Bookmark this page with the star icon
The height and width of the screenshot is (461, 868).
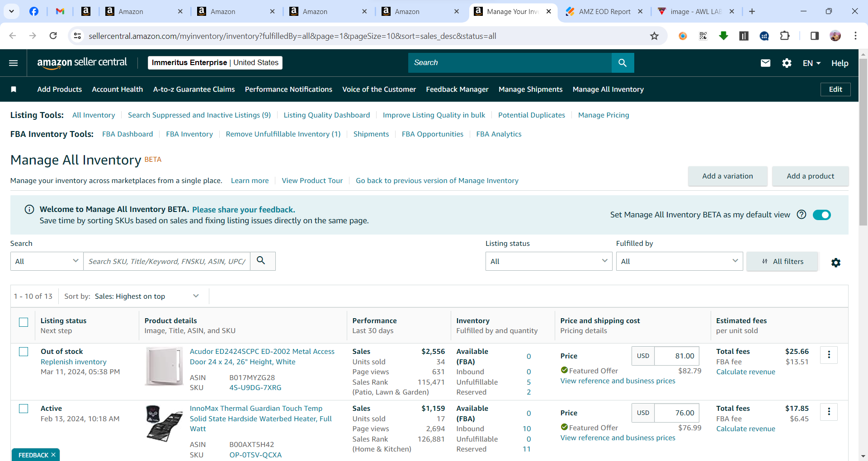pyautogui.click(x=654, y=36)
